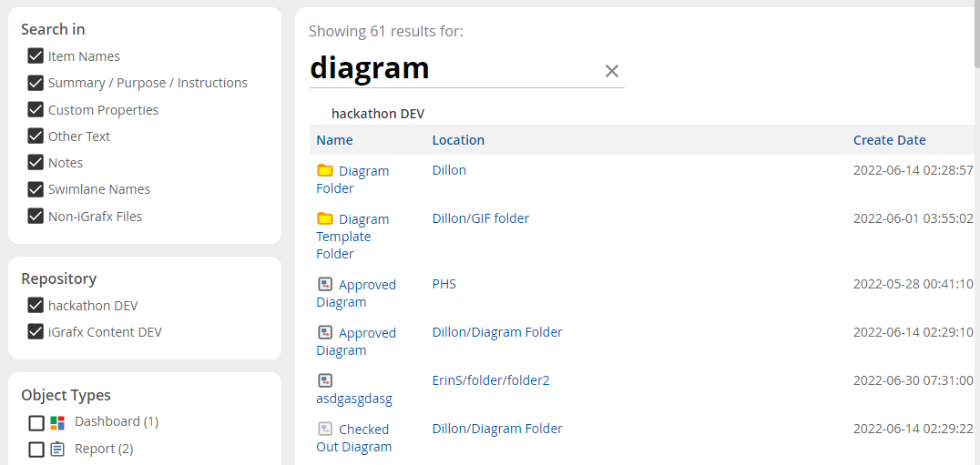Sort results by Create Date column
Image resolution: width=980 pixels, height=465 pixels.
coord(889,140)
